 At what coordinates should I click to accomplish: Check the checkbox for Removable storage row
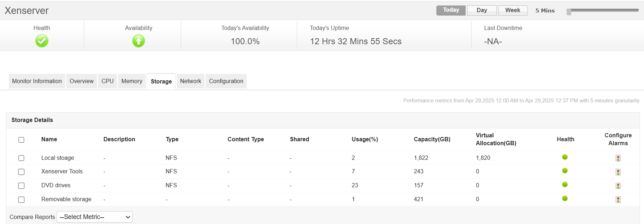pos(21,199)
